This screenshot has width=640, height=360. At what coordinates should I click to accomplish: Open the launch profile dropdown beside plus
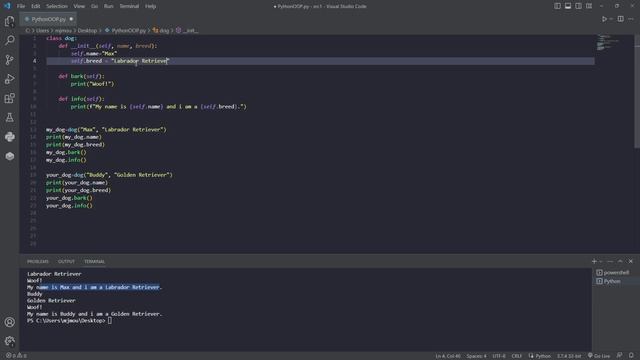tap(600, 261)
